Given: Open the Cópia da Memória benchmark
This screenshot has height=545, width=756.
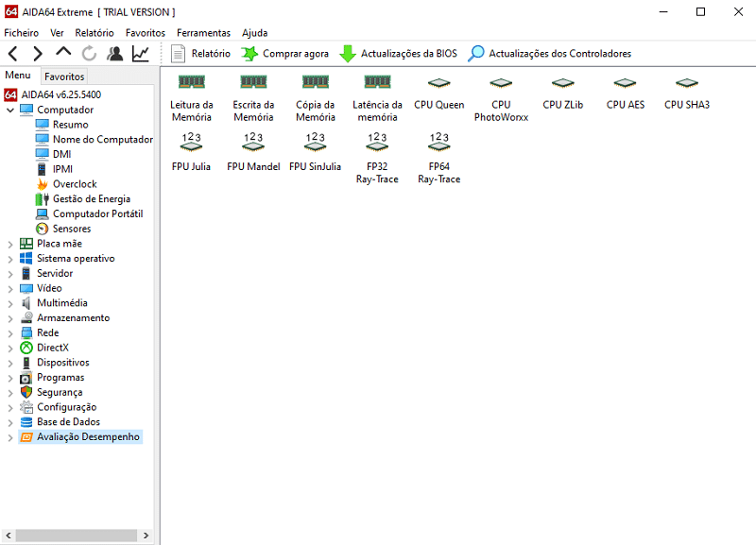Looking at the screenshot, I should (316, 99).
